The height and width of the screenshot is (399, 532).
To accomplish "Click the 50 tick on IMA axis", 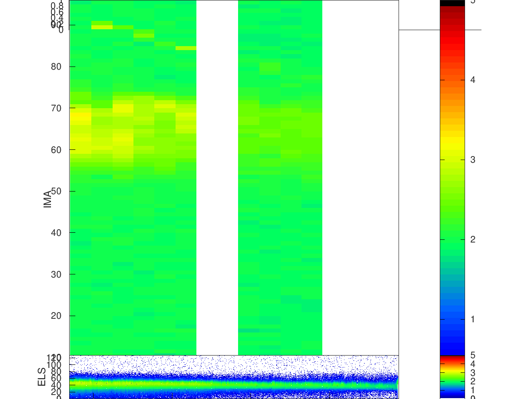I will 56,191.
